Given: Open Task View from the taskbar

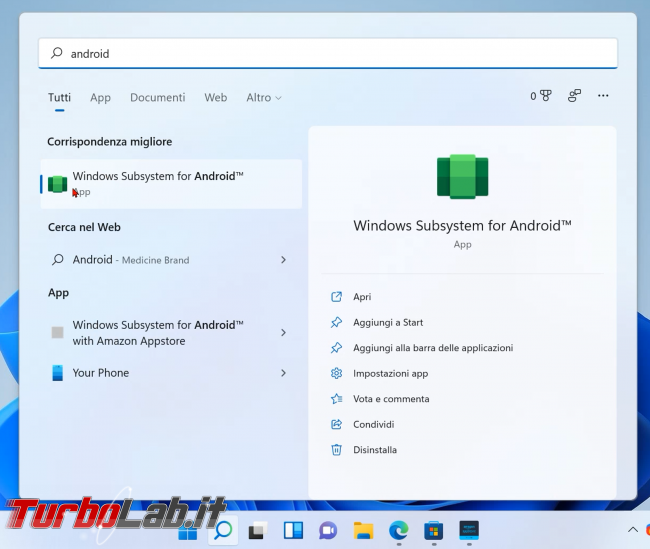Looking at the screenshot, I should pos(258,530).
